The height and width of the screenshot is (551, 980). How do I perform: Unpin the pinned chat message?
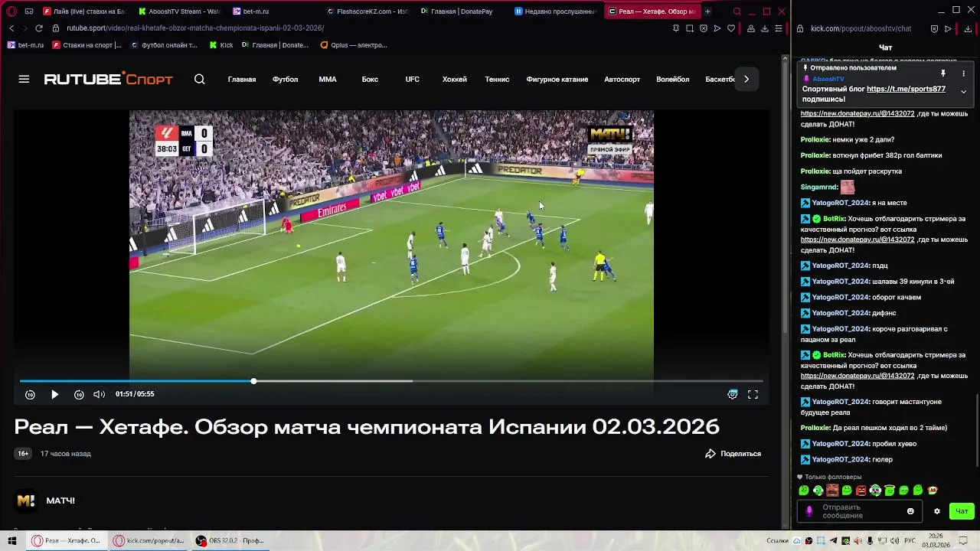pyautogui.click(x=943, y=73)
